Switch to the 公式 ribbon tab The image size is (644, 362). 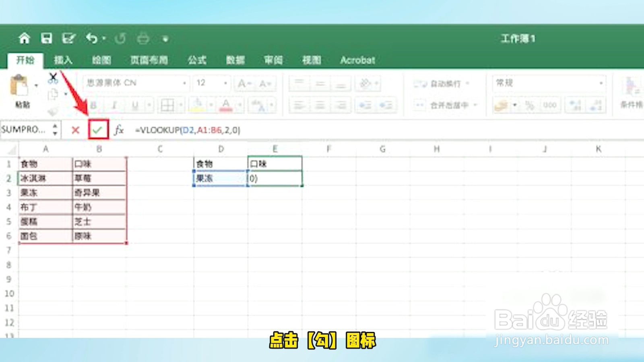(198, 60)
